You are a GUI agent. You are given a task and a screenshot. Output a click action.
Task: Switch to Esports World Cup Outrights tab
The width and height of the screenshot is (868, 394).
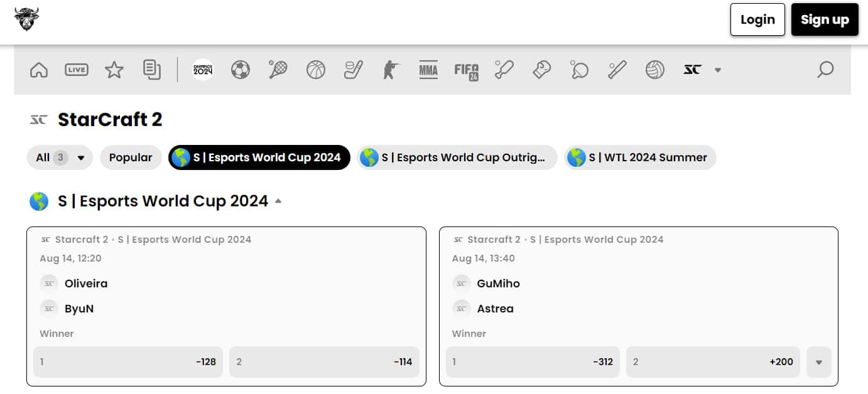457,157
